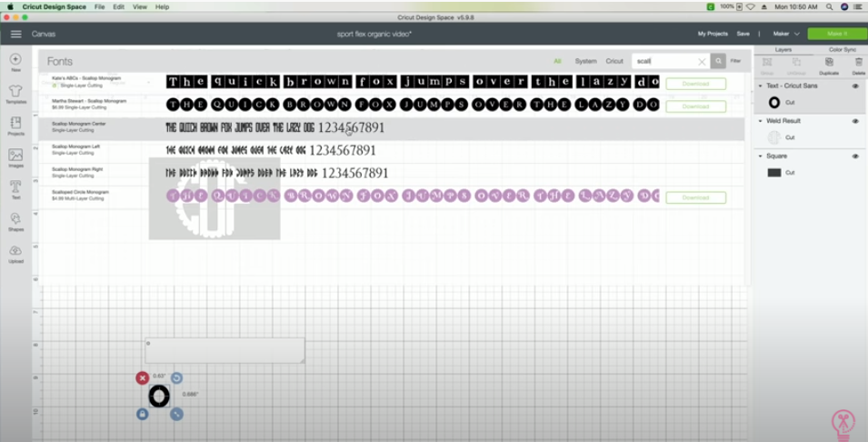
Task: Click the Make It button
Action: point(837,34)
